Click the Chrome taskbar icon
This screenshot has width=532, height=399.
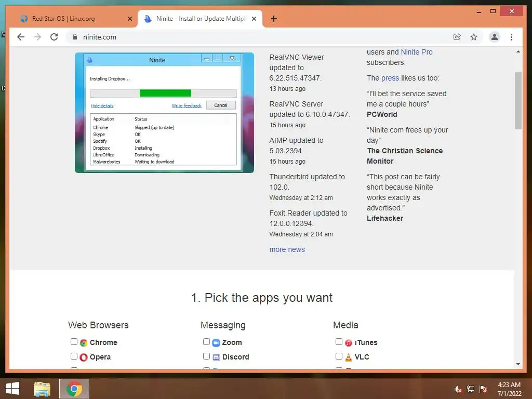[x=74, y=389]
